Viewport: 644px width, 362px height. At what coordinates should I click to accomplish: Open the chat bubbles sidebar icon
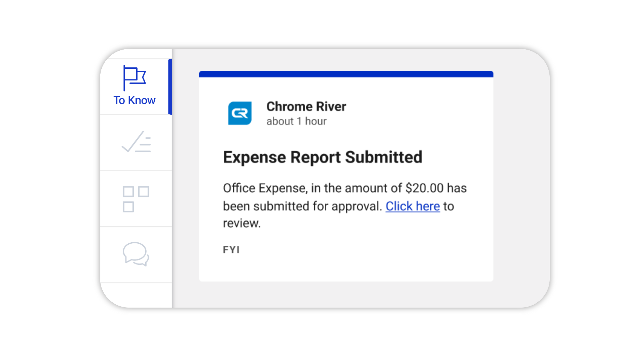coord(136,254)
